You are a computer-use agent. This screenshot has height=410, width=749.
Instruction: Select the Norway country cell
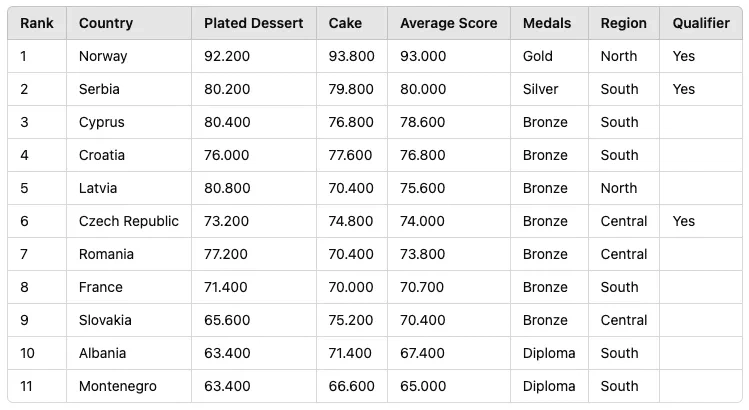tap(103, 56)
